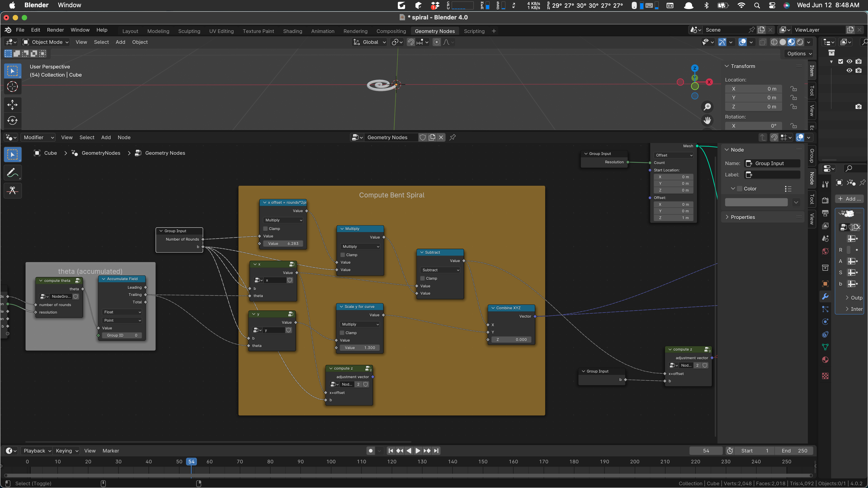868x488 pixels.
Task: Select the Rotate tool in 3D viewport
Action: [x=12, y=120]
